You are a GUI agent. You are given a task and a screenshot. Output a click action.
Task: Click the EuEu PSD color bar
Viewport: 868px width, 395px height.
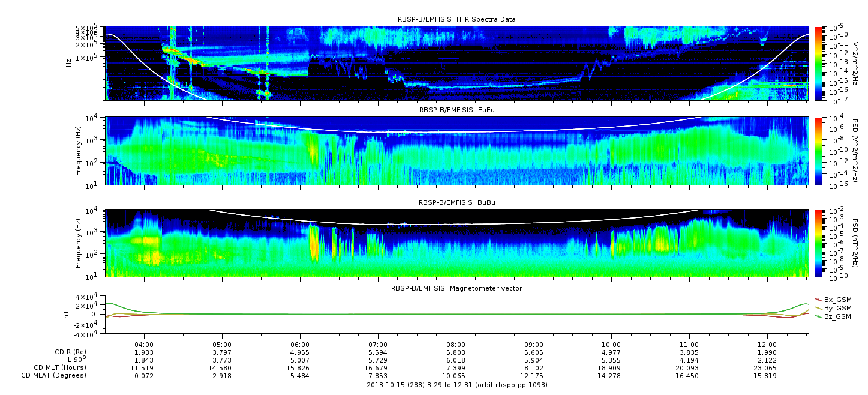click(x=819, y=151)
